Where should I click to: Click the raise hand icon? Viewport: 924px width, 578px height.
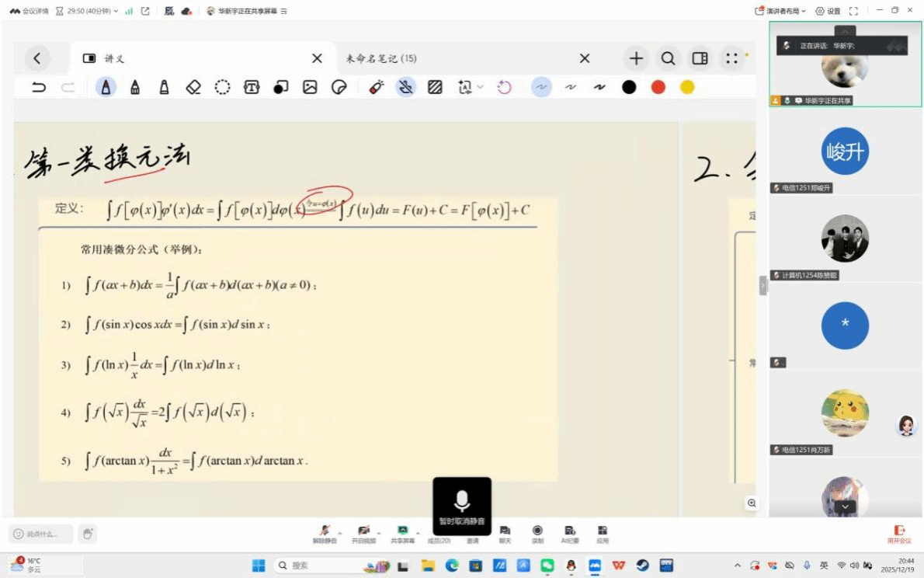pyautogui.click(x=88, y=533)
